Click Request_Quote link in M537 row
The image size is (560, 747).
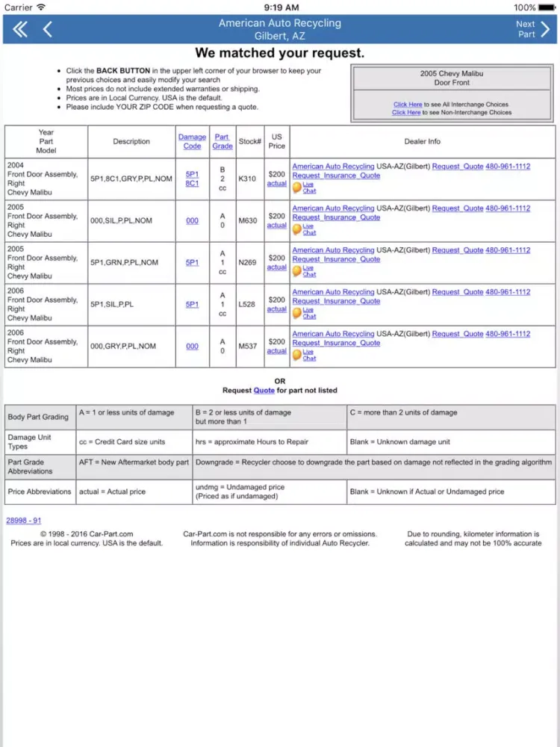pos(458,334)
